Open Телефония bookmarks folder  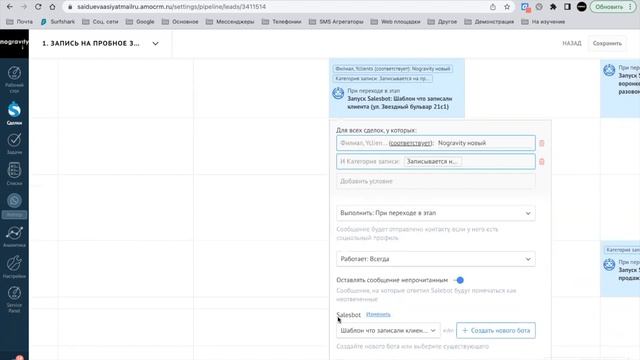click(x=281, y=22)
